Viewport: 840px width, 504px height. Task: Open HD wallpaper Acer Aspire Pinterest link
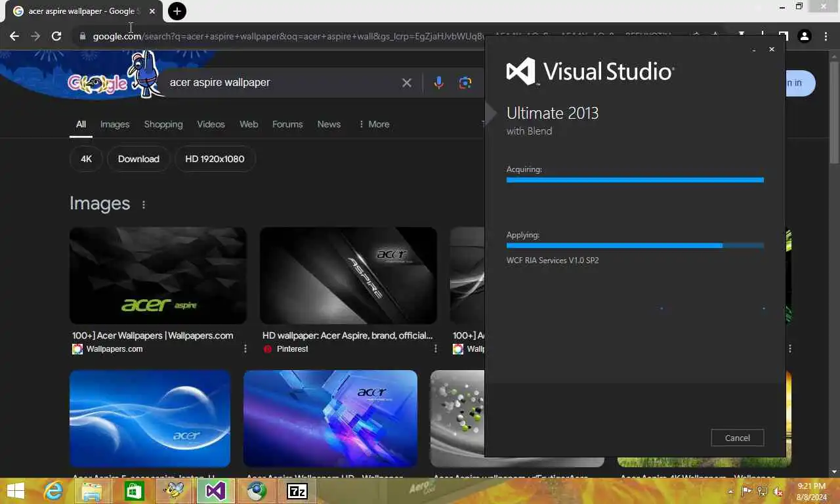click(347, 335)
